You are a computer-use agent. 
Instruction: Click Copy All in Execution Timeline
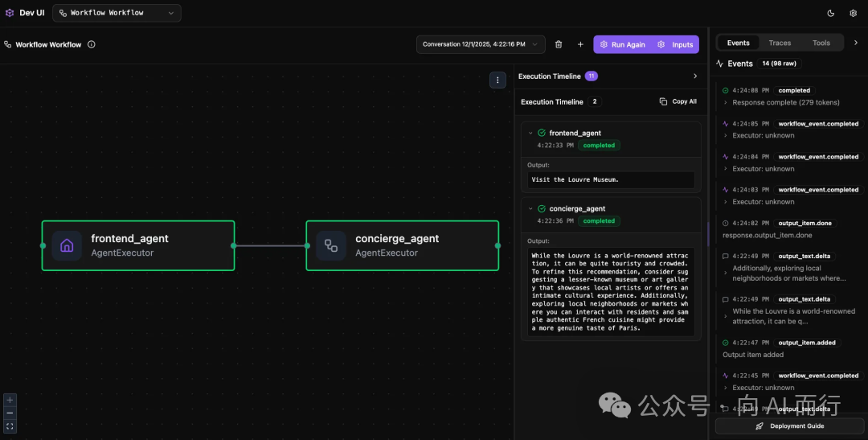(678, 101)
